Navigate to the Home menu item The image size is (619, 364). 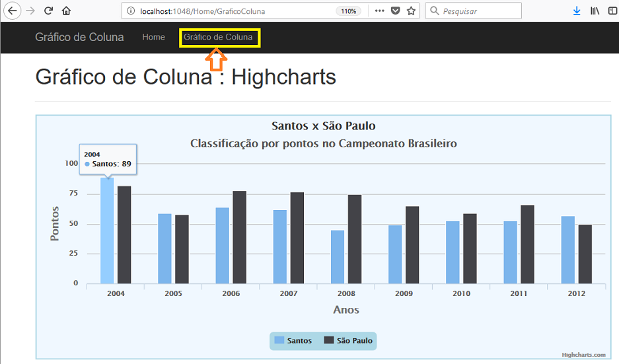point(153,37)
